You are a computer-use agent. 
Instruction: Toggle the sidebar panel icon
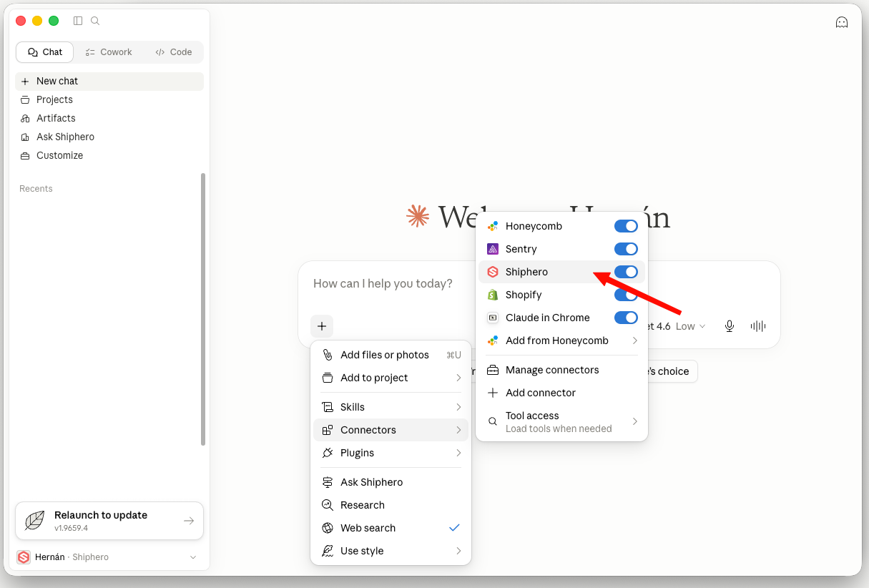click(78, 21)
